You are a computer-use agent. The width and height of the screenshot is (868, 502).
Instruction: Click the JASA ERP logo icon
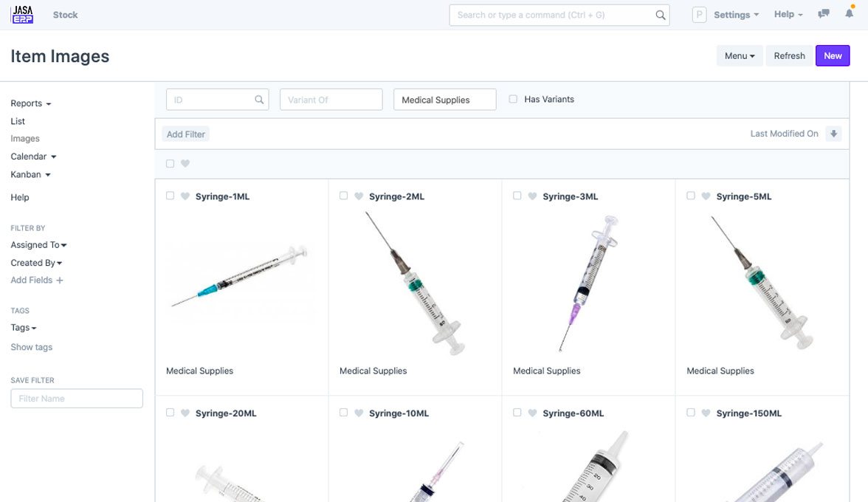click(x=22, y=15)
